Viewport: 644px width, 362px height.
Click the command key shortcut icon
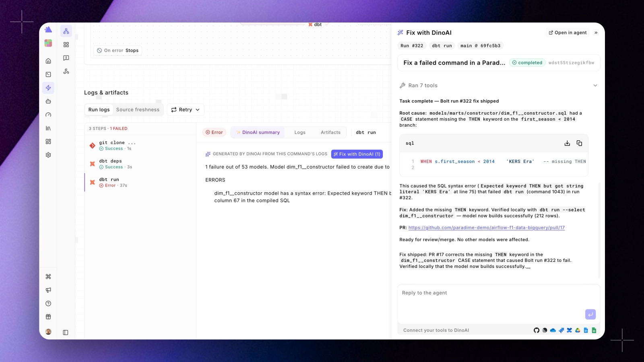tap(48, 276)
